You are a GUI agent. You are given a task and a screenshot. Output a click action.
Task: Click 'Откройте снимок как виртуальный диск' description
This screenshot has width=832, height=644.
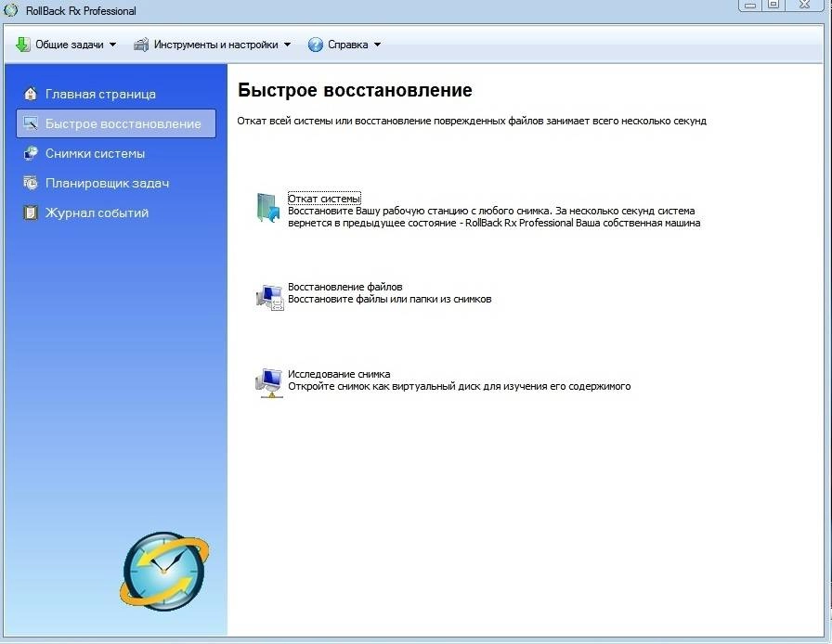460,386
